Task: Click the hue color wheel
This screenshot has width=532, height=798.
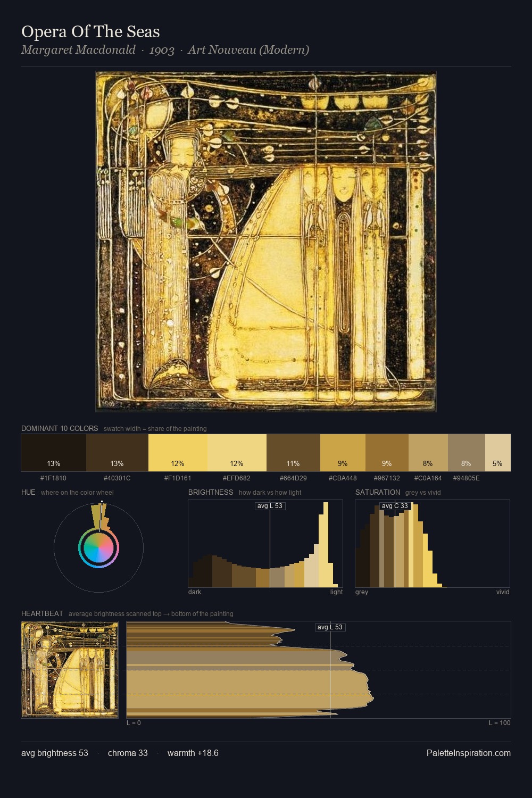Action: [x=98, y=547]
